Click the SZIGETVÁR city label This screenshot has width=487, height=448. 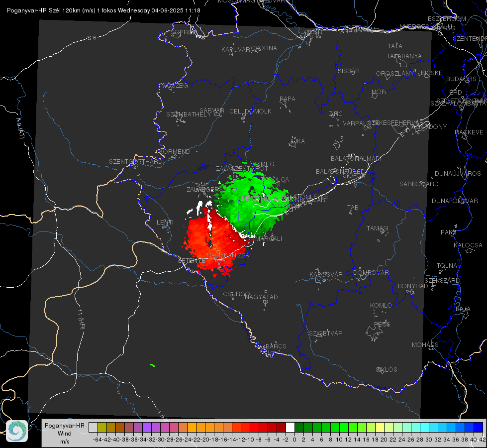[326, 334]
